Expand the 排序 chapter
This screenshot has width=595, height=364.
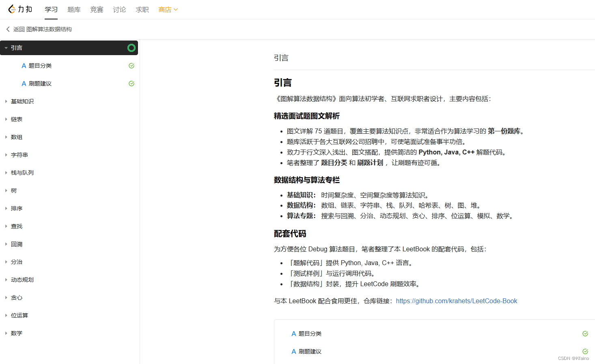tap(6, 208)
